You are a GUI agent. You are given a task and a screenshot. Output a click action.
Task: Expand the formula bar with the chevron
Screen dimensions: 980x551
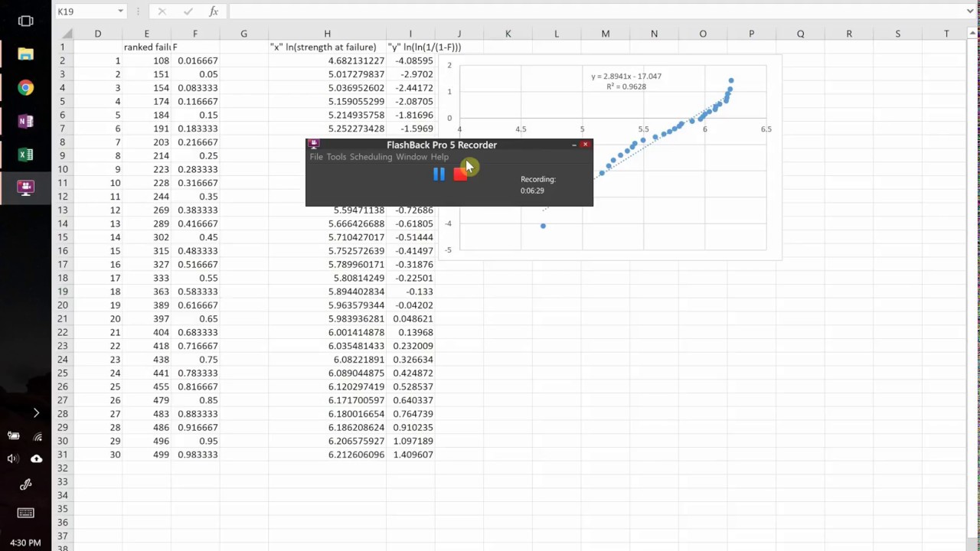(x=972, y=11)
